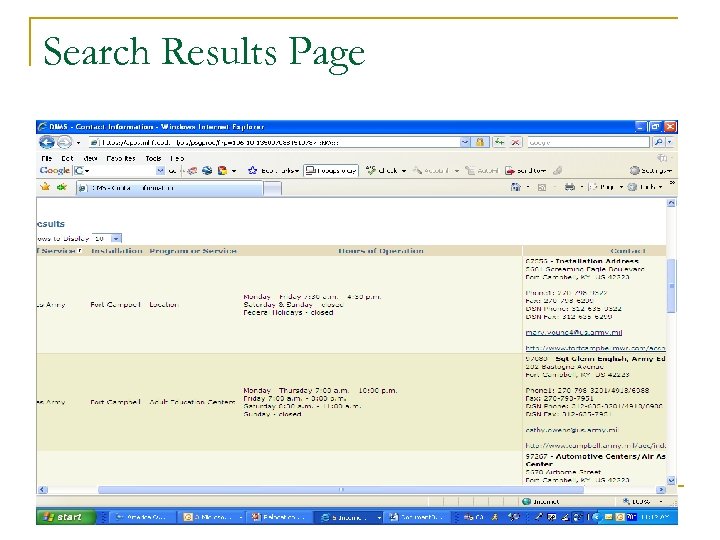Click the Add to Favorites green plus star
This screenshot has width=720, height=540.
[62, 187]
